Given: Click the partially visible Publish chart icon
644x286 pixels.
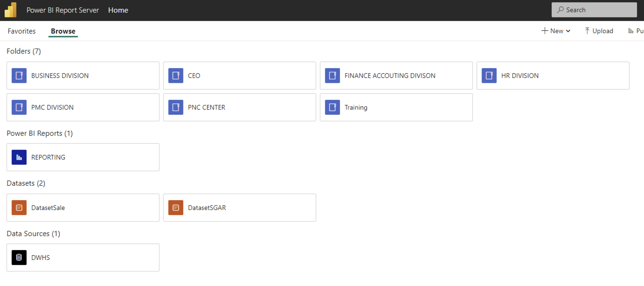Looking at the screenshot, I should pos(631,31).
